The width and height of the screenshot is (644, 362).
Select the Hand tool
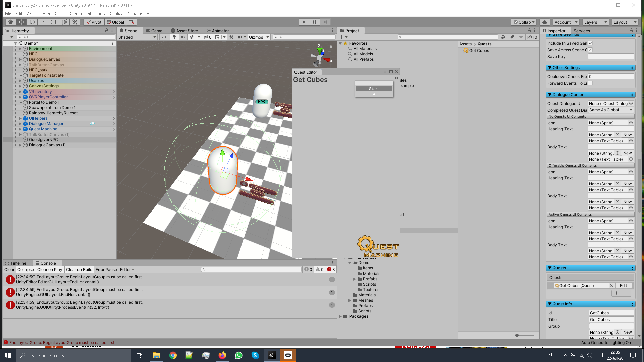coord(11,22)
